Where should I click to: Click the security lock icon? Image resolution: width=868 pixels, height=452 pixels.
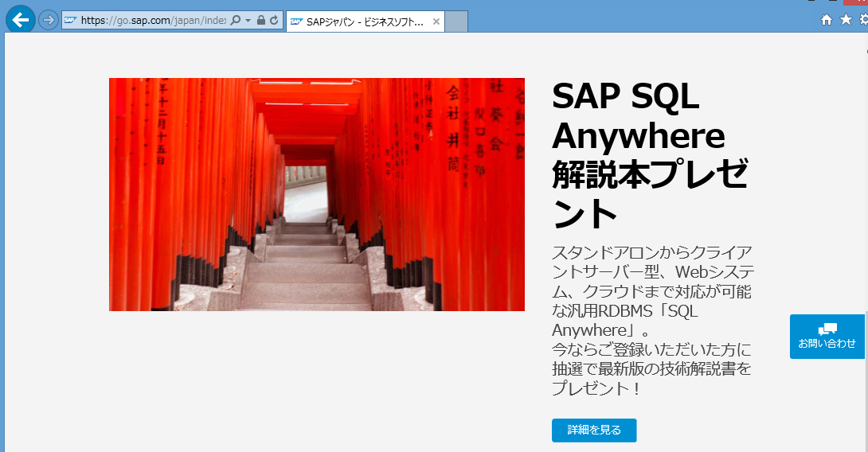261,21
